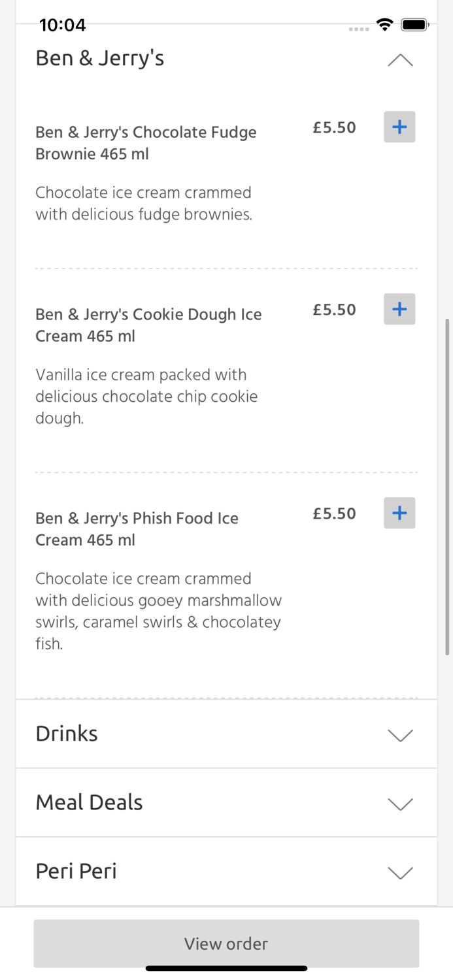Expand the Peri Peri section chevron

400,873
